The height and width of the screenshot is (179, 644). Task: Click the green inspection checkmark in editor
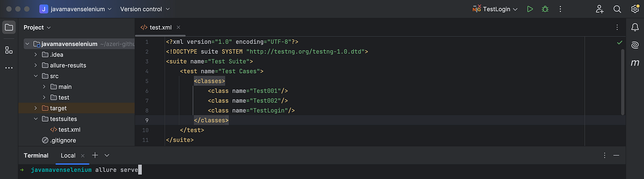[x=619, y=42]
